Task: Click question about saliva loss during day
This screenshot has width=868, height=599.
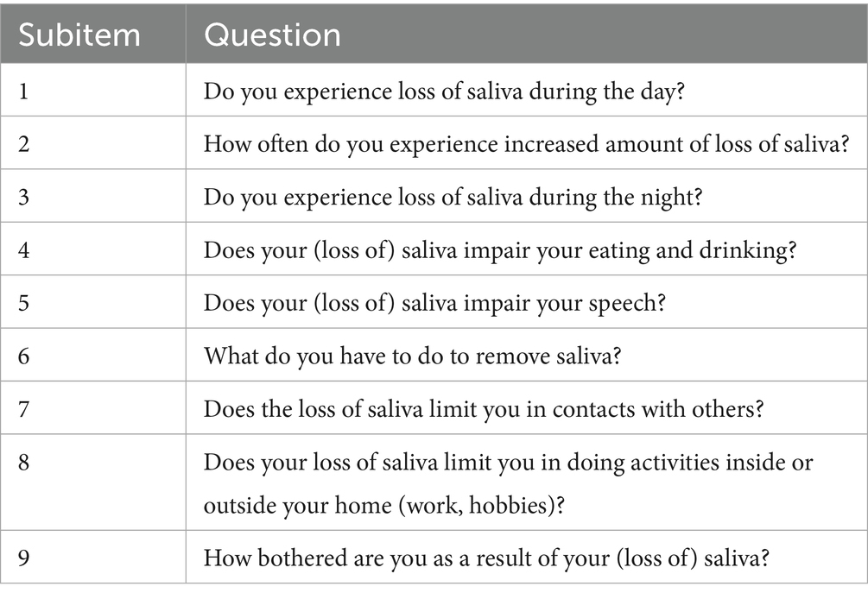Action: tap(444, 91)
